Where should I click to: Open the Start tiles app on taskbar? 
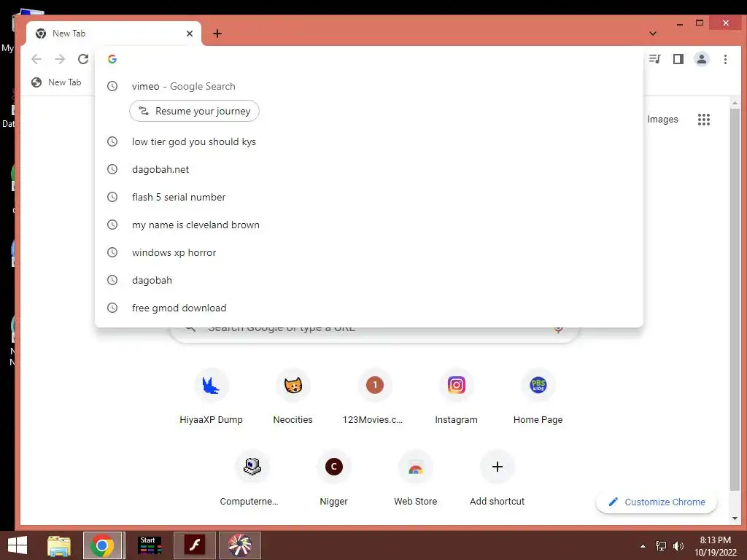pos(150,545)
